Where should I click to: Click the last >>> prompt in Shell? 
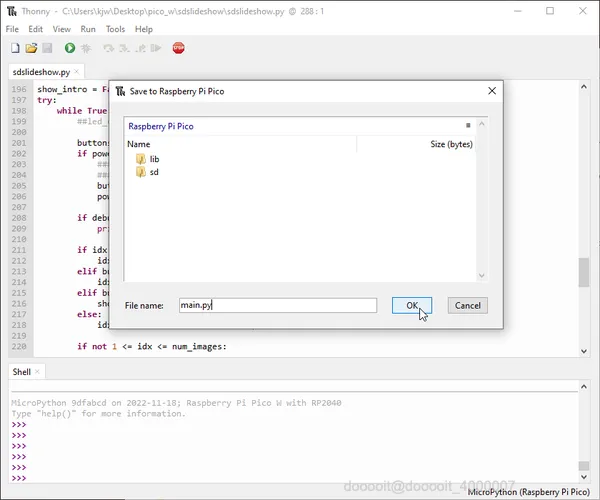pyautogui.click(x=19, y=478)
